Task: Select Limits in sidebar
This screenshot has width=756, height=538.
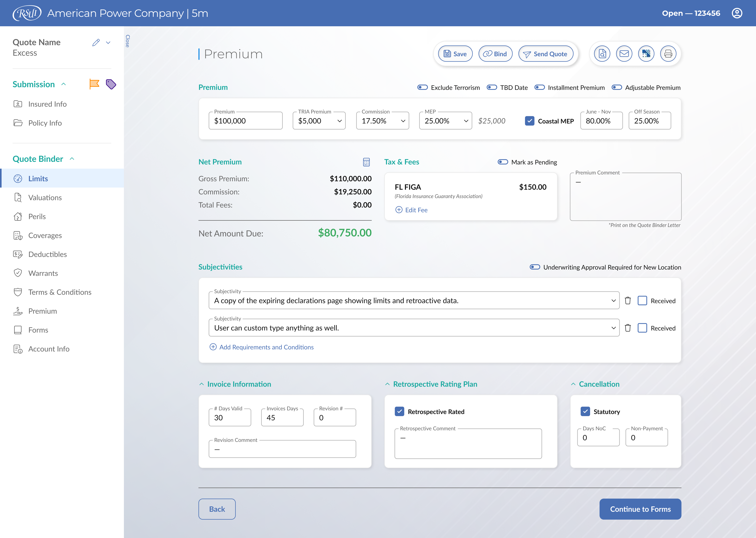Action: click(62, 179)
